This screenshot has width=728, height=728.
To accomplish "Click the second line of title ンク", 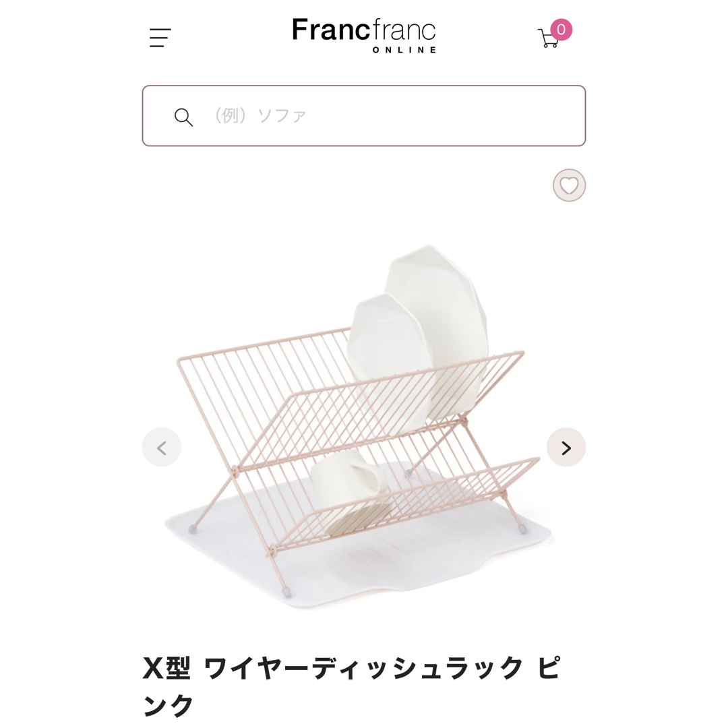I will (168, 705).
